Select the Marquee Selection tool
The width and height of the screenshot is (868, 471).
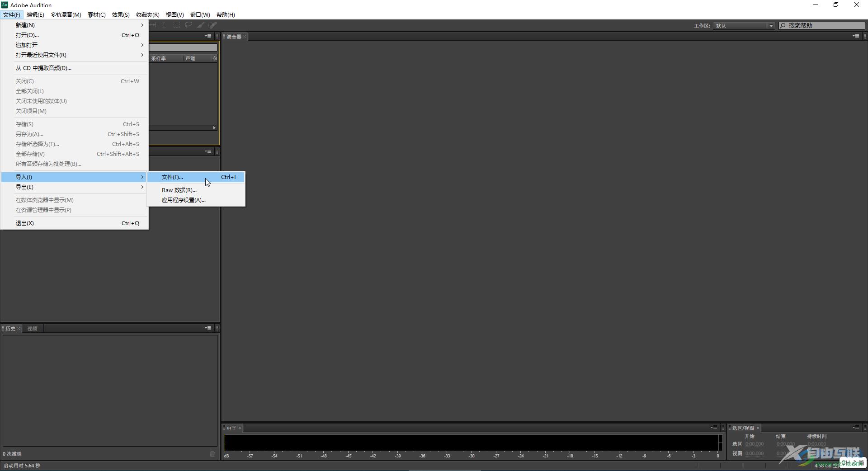(177, 25)
